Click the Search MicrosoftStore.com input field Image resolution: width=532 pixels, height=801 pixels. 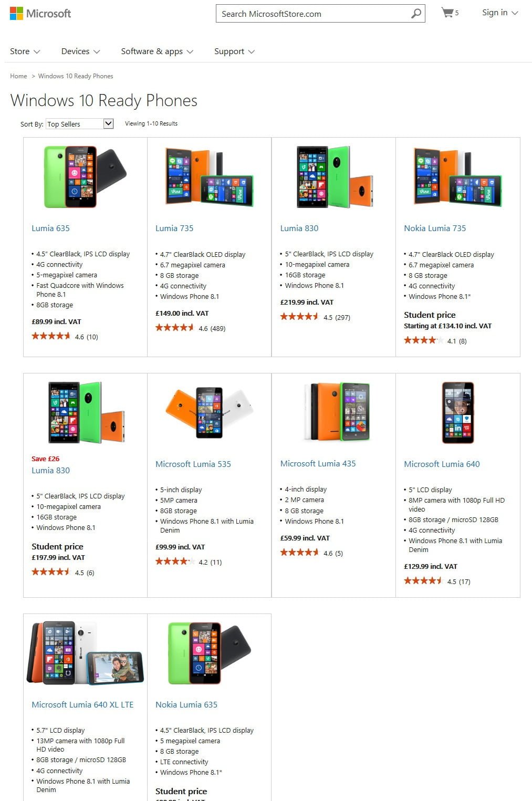pyautogui.click(x=313, y=14)
